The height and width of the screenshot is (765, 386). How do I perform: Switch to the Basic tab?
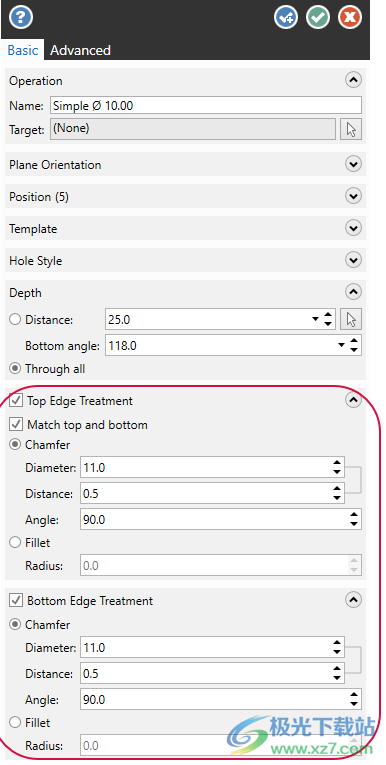point(22,50)
